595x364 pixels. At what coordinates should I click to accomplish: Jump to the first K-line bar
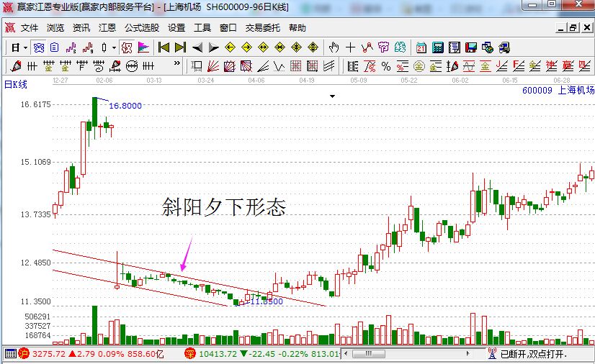pyautogui.click(x=164, y=47)
